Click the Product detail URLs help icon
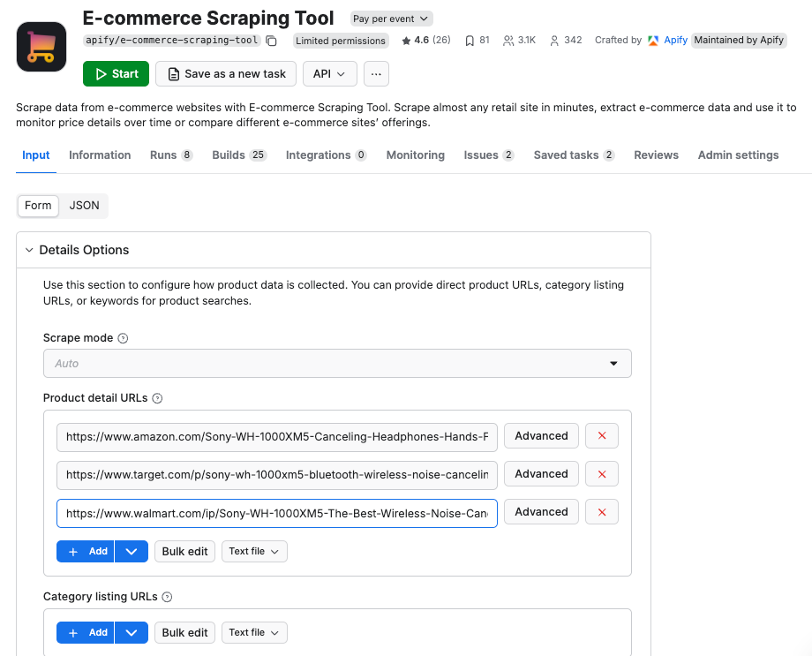This screenshot has height=656, width=812. 157,398
